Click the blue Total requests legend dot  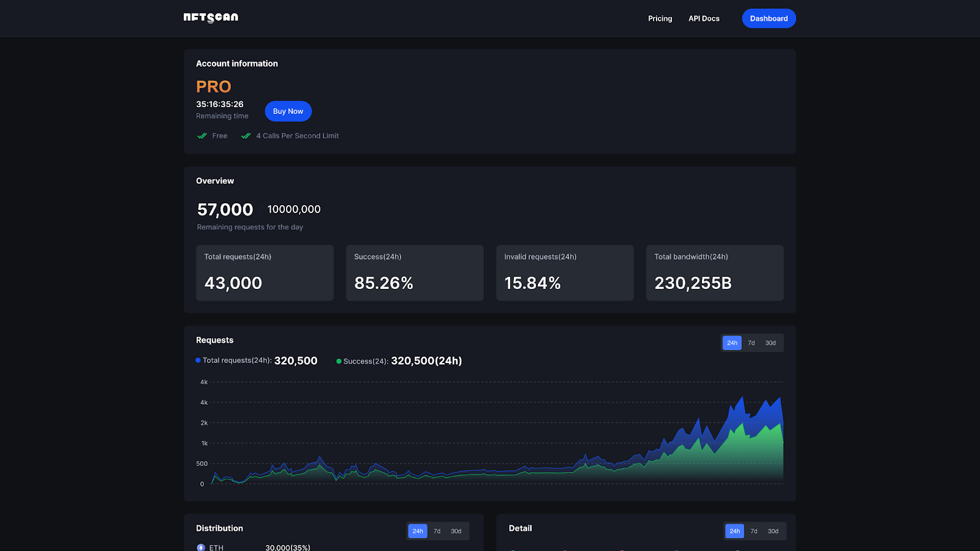198,361
